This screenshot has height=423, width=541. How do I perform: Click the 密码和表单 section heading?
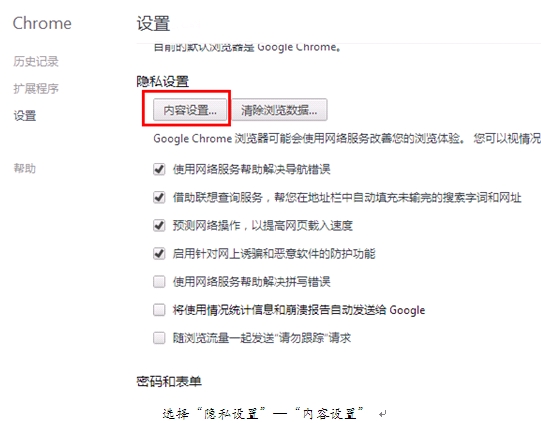click(169, 381)
